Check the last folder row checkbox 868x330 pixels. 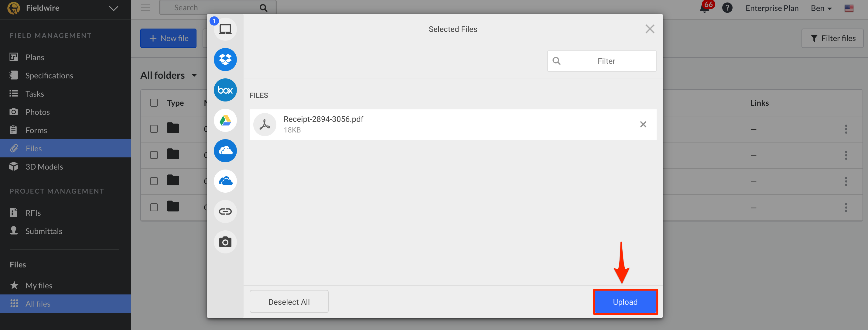154,207
